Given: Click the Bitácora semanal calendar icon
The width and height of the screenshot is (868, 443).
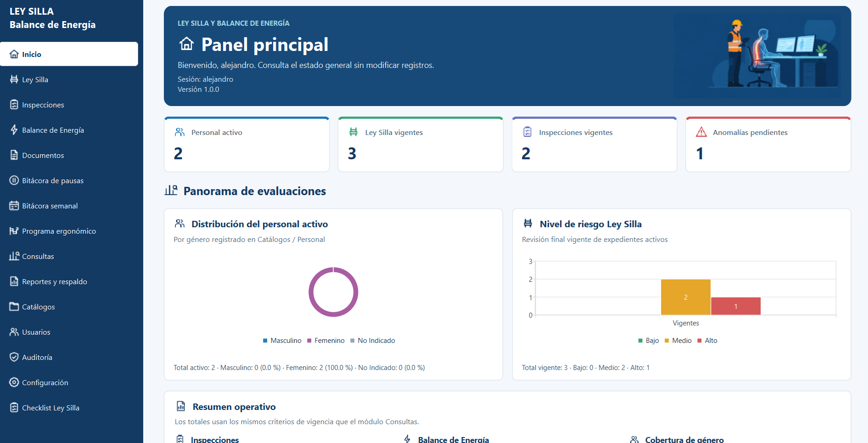Looking at the screenshot, I should (14, 206).
